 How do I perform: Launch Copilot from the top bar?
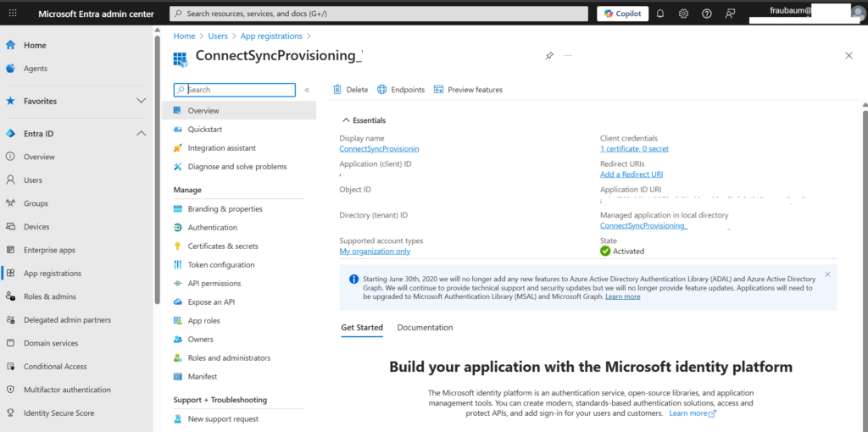point(623,14)
